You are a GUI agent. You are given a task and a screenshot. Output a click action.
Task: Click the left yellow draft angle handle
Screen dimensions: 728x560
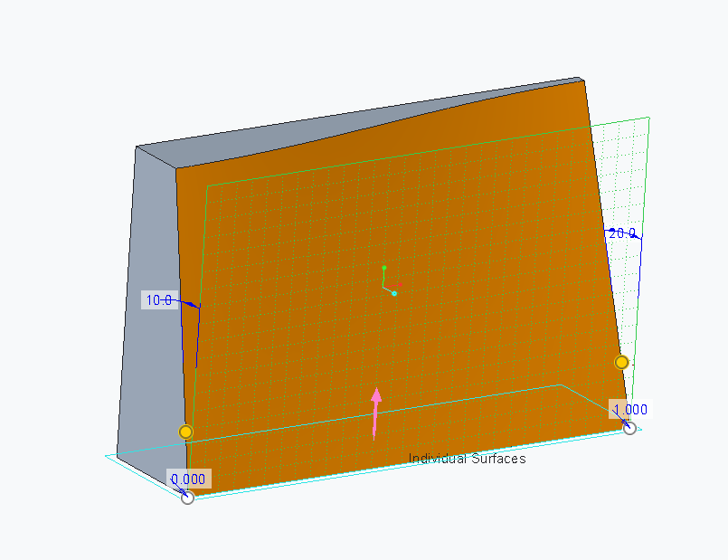click(187, 432)
